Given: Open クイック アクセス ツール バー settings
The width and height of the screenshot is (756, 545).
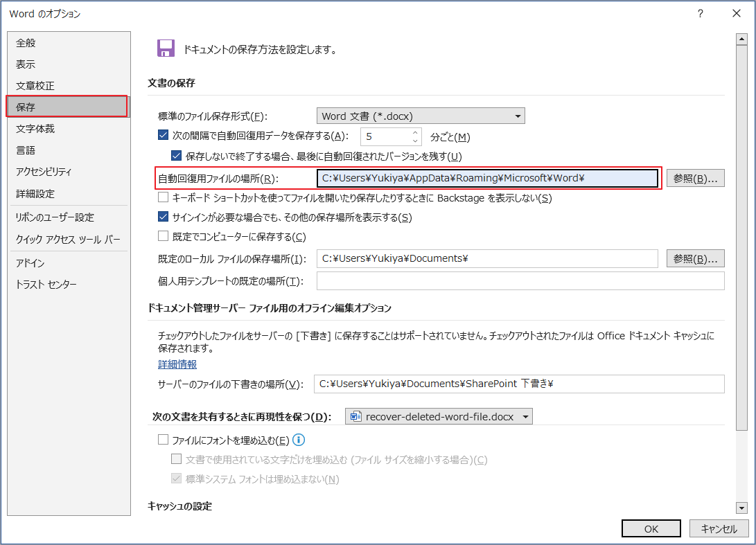Looking at the screenshot, I should [68, 240].
